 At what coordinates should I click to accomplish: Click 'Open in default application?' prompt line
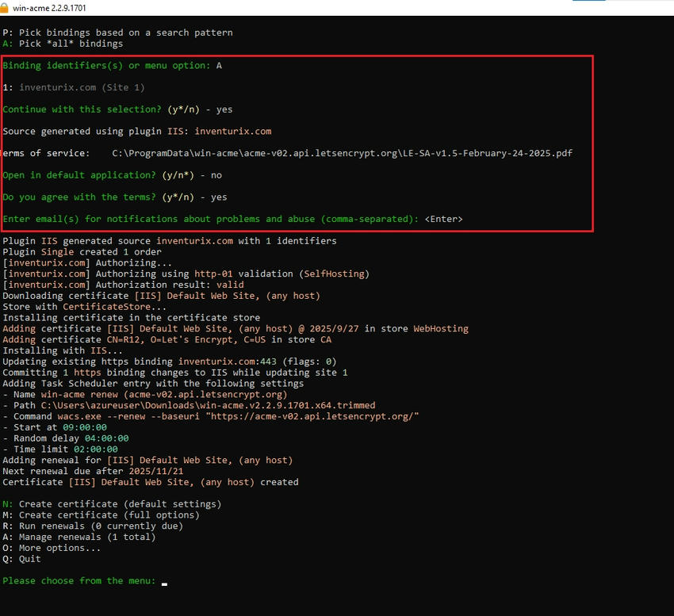112,175
